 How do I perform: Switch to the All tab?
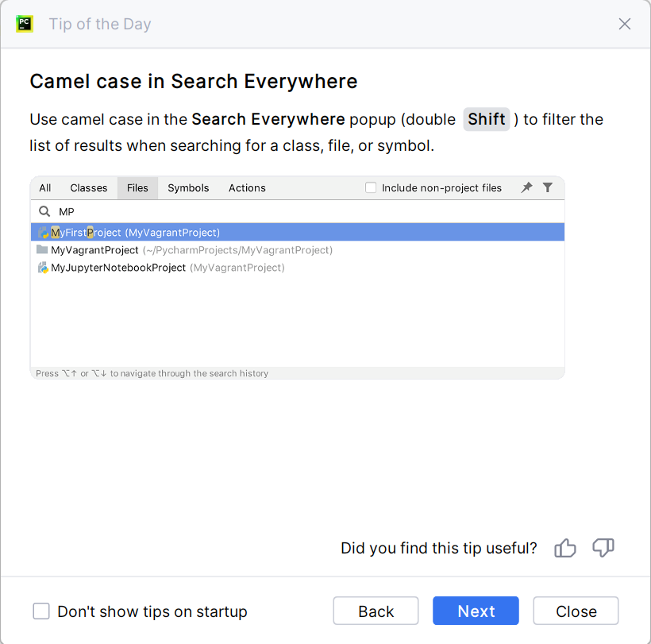45,188
